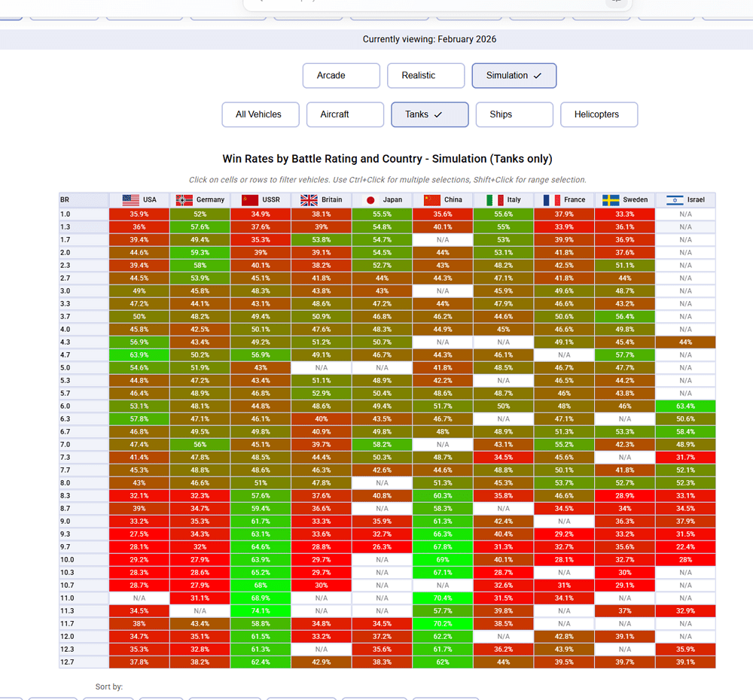Screen dimensions: 753x700
Task: Select the Arcade game mode
Action: pos(341,75)
